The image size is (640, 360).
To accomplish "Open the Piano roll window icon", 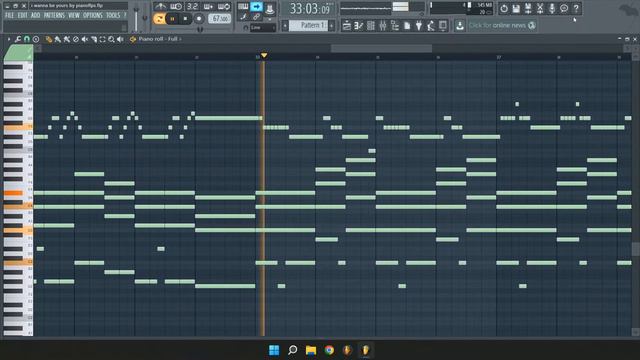I will coord(358,26).
